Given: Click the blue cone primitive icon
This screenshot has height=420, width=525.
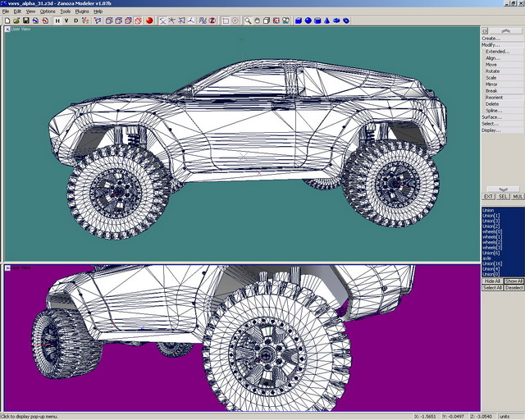Looking at the screenshot, I should (x=327, y=21).
